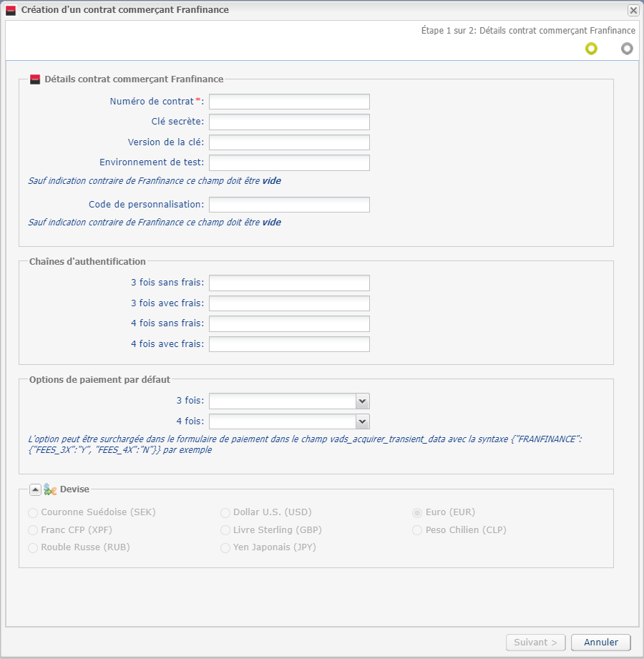Focus the Numéro de contrat field

[289, 102]
